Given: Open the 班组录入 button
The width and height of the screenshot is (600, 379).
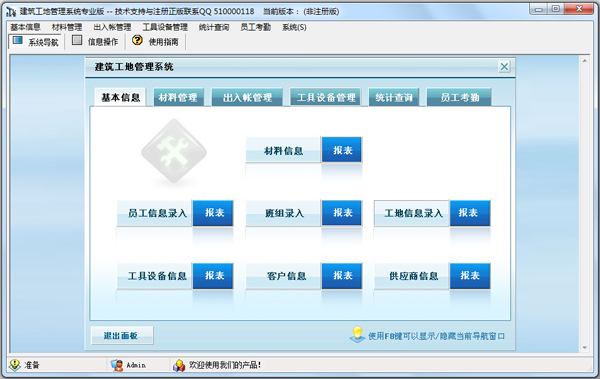Looking at the screenshot, I should click(x=283, y=213).
